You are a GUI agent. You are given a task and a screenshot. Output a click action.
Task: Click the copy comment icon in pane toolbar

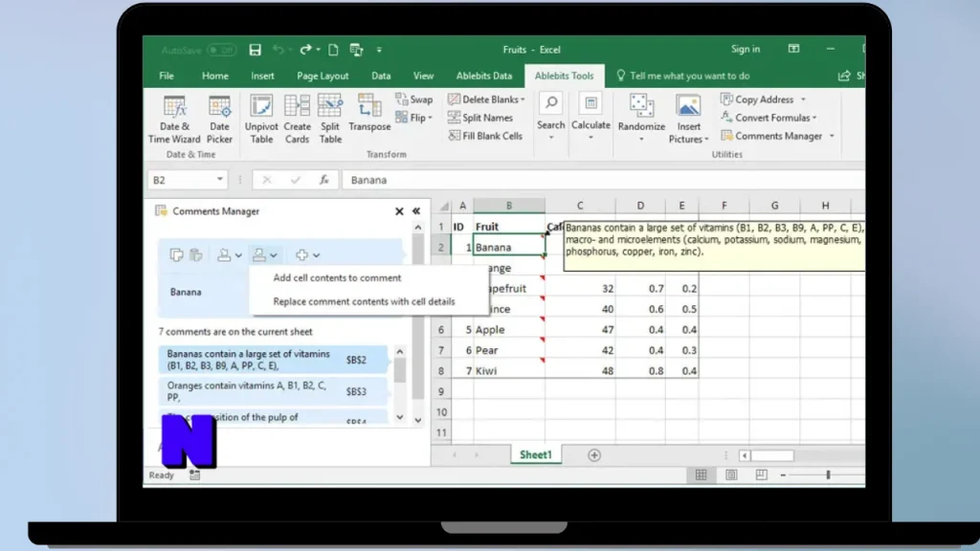[176, 254]
